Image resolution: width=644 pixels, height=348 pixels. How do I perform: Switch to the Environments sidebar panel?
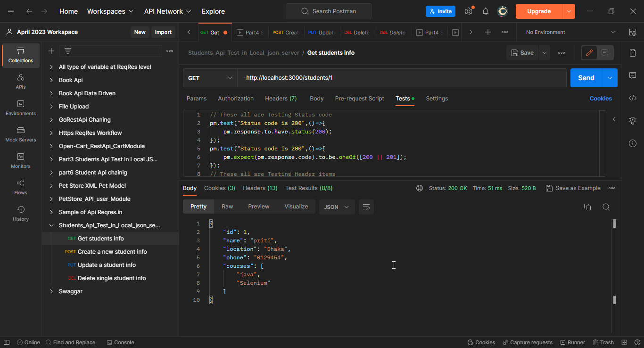pos(20,109)
